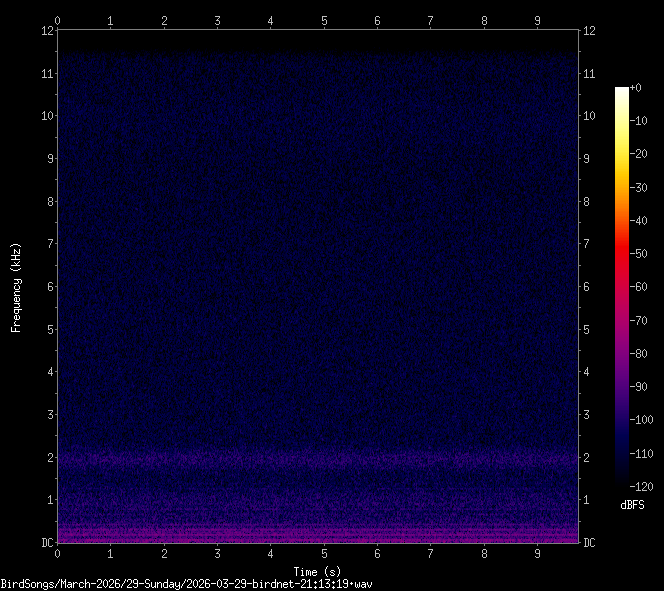The height and width of the screenshot is (591, 664).
Task: Click the DC label on right axis
Action: 590,543
